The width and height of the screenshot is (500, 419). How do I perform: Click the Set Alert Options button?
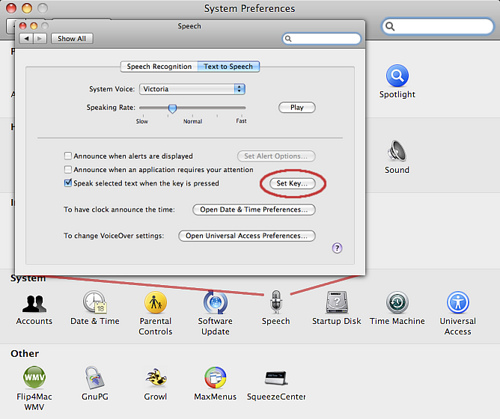pyautogui.click(x=276, y=156)
